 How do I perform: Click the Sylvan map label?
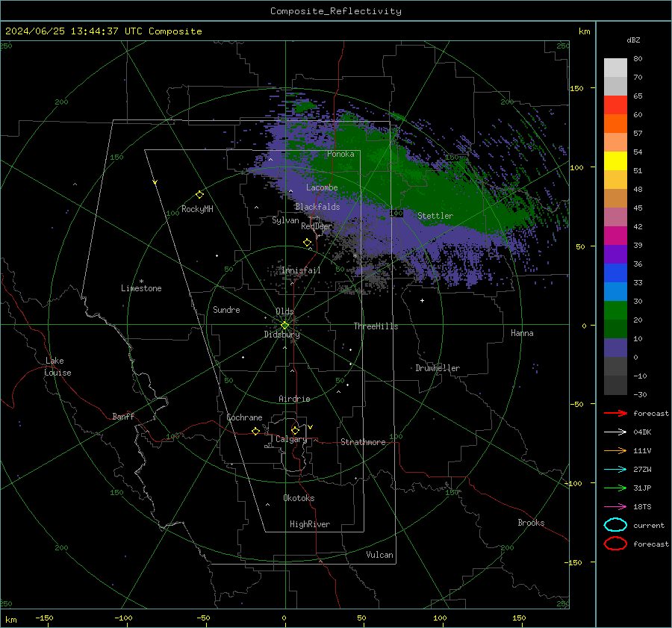click(x=285, y=220)
